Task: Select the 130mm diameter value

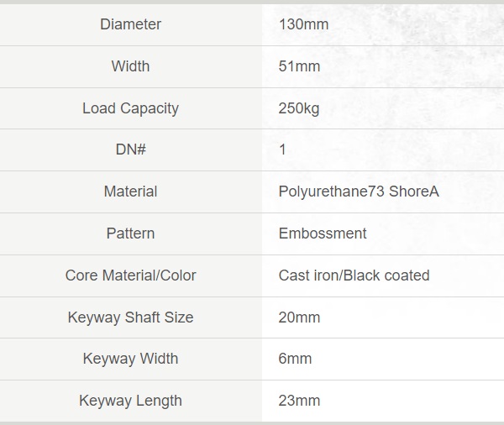Action: coord(303,24)
